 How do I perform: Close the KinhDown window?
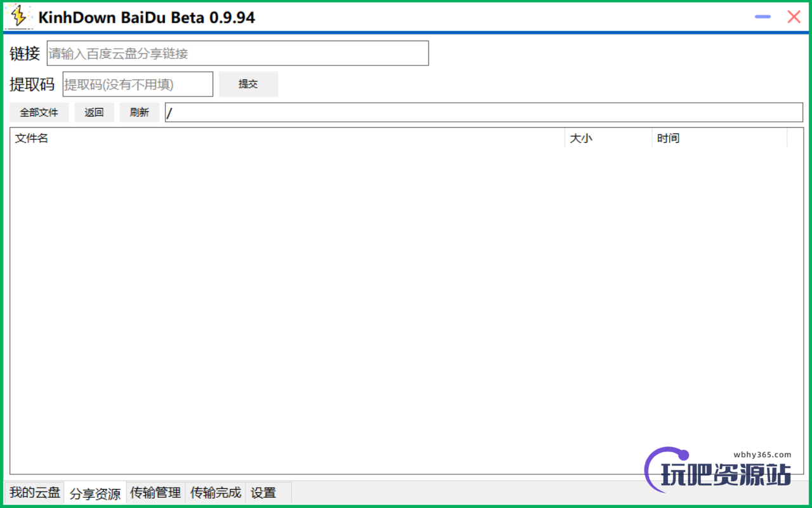(x=794, y=17)
